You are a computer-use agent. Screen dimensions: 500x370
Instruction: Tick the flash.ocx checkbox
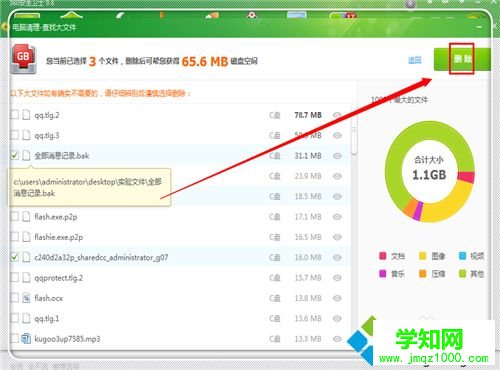tap(15, 298)
